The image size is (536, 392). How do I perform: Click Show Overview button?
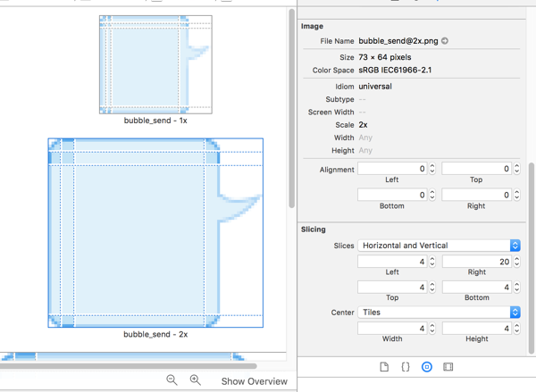click(x=255, y=381)
